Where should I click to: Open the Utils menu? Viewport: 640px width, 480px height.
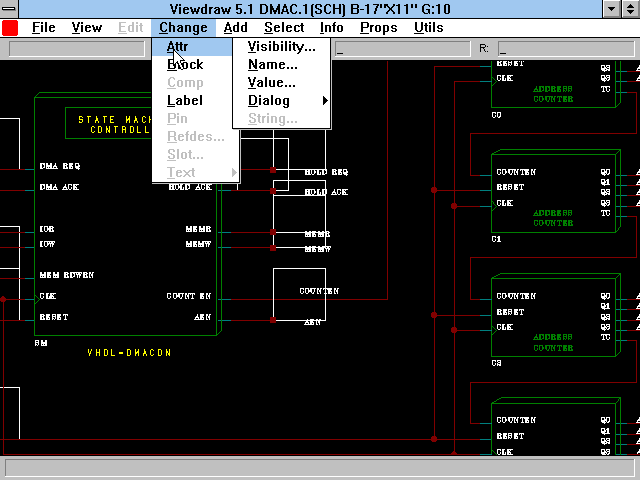click(429, 28)
